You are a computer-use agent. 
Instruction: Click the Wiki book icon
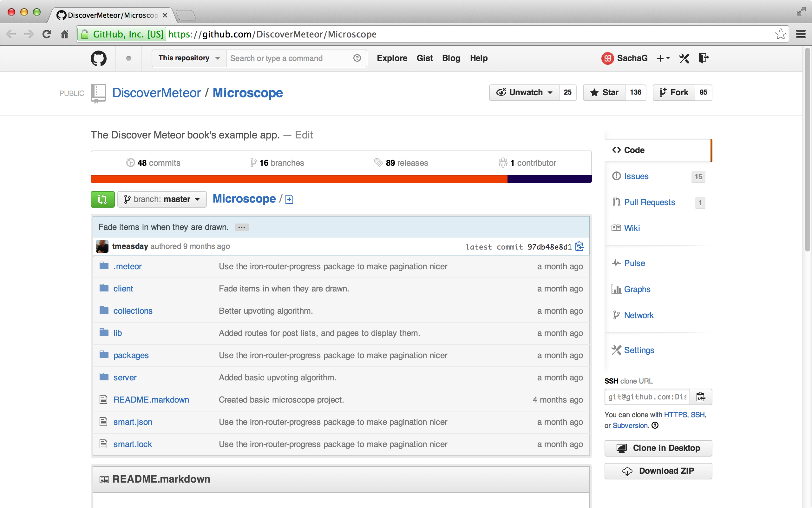[616, 228]
